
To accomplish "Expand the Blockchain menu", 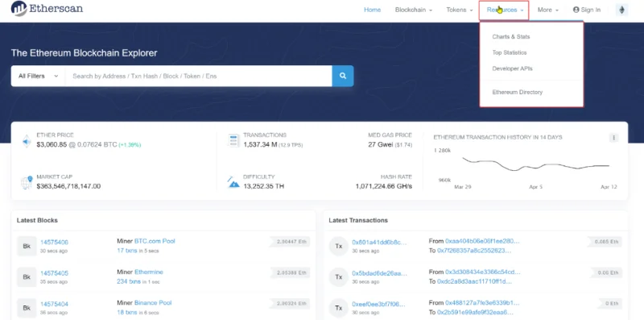I will coord(414,10).
